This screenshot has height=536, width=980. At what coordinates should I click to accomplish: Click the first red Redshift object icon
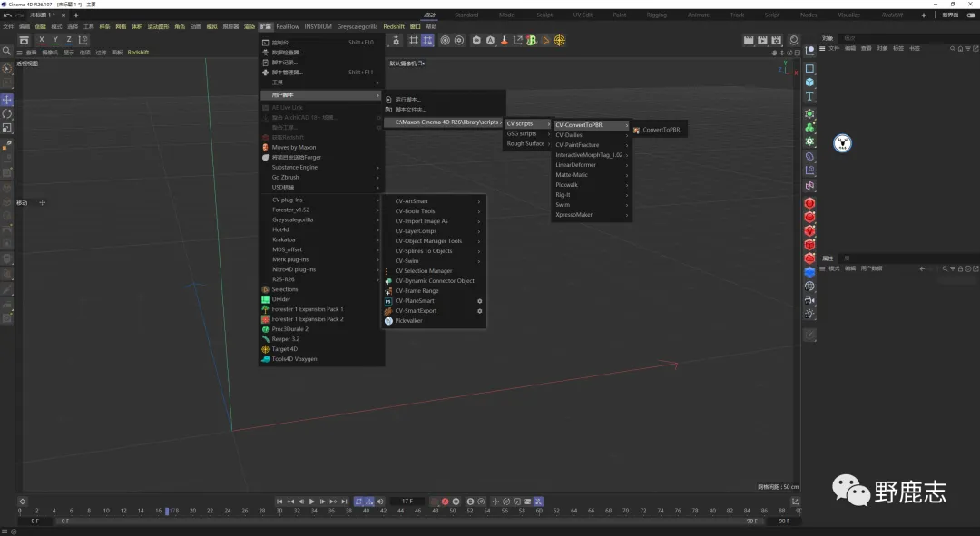point(809,204)
